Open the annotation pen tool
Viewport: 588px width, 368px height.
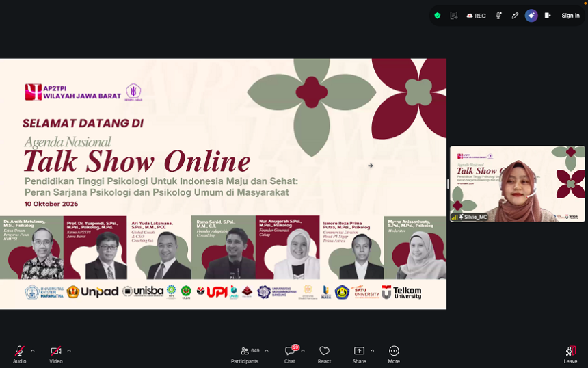515,16
